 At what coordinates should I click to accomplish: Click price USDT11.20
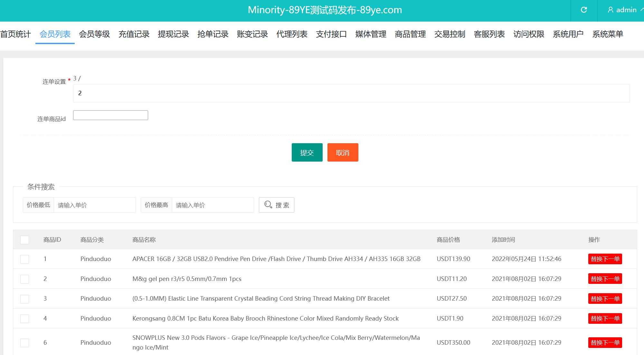pyautogui.click(x=452, y=279)
